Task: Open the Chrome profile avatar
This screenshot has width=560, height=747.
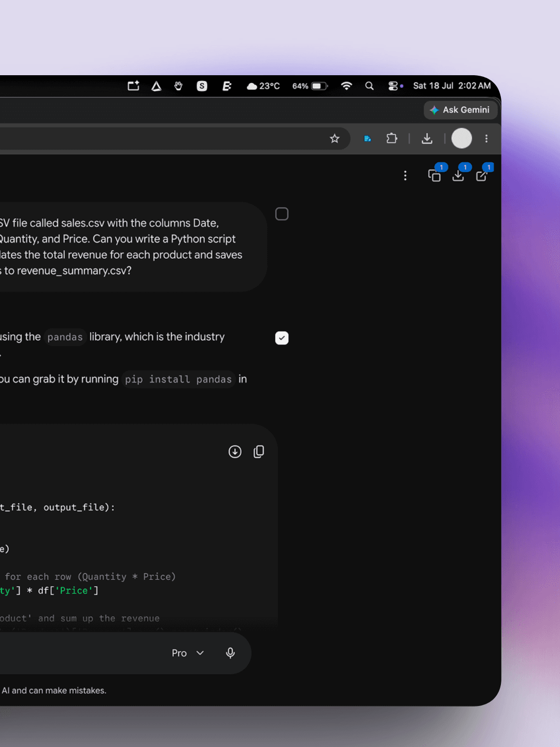Action: pos(461,139)
